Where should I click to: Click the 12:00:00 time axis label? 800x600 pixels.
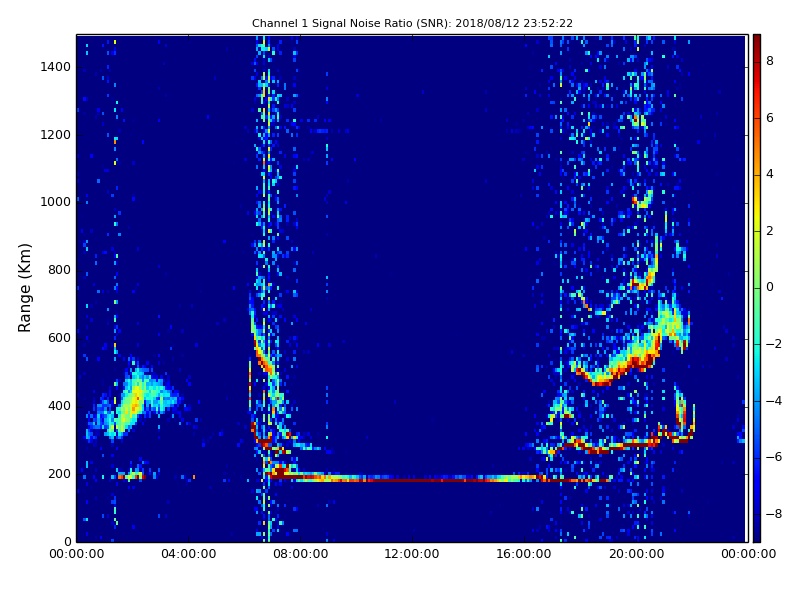point(412,554)
